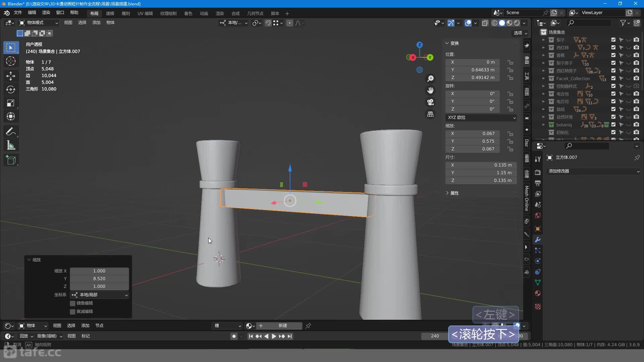The image size is (644, 362).
Task: Collapse the 缩放 operator panel
Action: [x=34, y=260]
